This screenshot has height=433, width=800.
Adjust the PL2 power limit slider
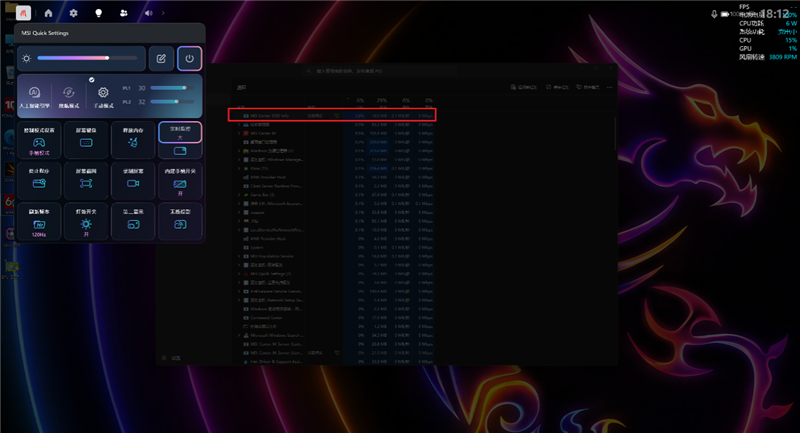pyautogui.click(x=172, y=101)
